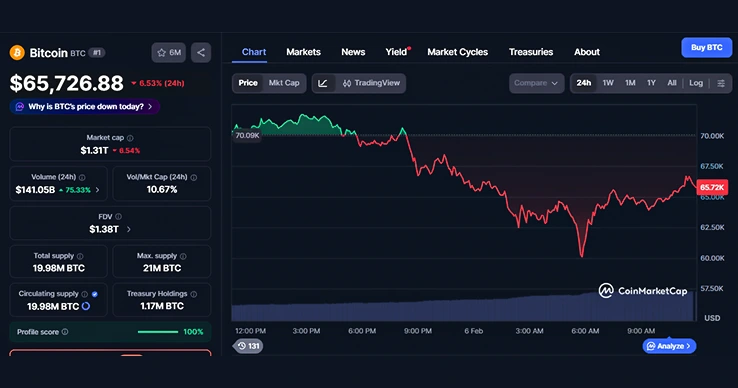Viewport: 738px width, 388px height.
Task: Click the 1.17M BTC treasury holdings value
Action: click(162, 306)
